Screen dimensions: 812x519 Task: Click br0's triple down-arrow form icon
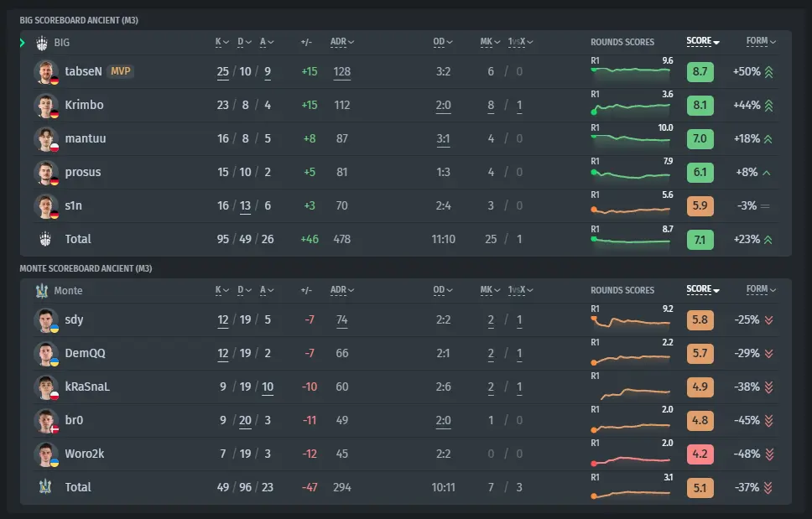[769, 421]
